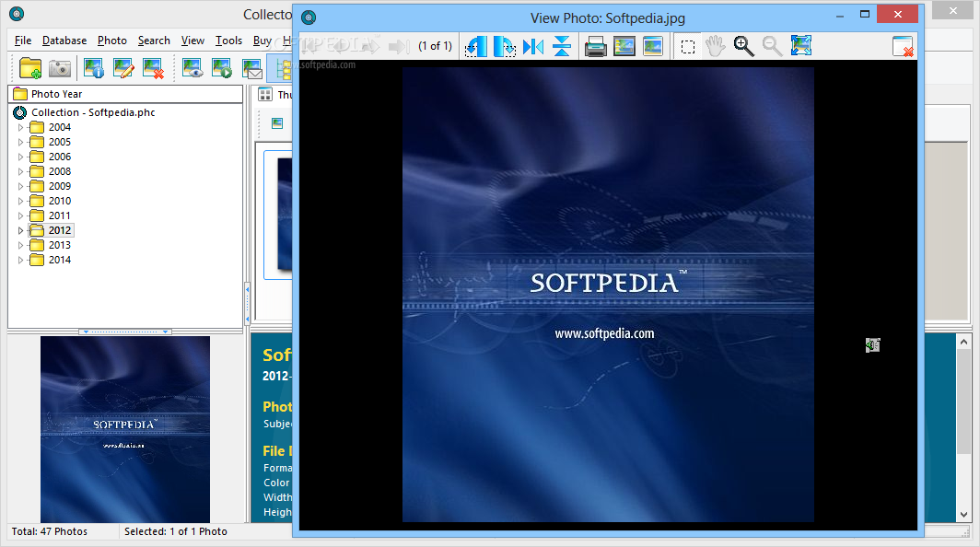
Task: Expand the 2008 folder
Action: 20,172
